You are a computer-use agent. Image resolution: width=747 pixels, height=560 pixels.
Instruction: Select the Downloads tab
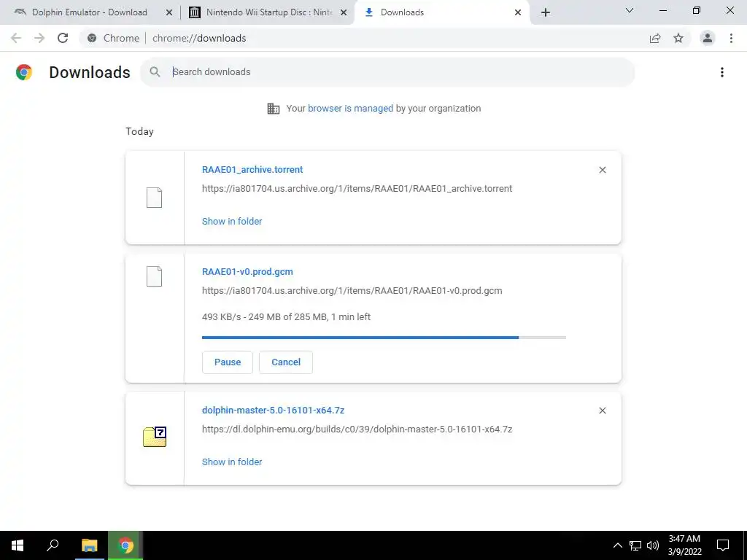(442, 12)
